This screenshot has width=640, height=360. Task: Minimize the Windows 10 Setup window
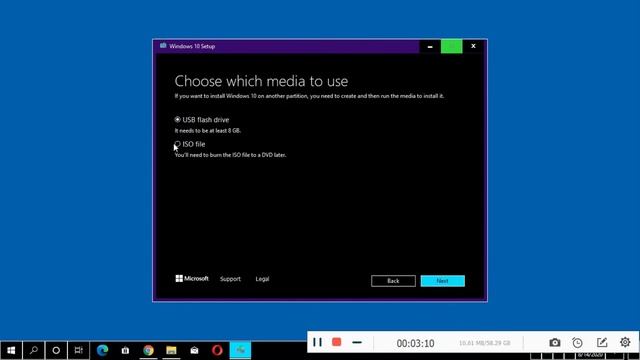430,47
